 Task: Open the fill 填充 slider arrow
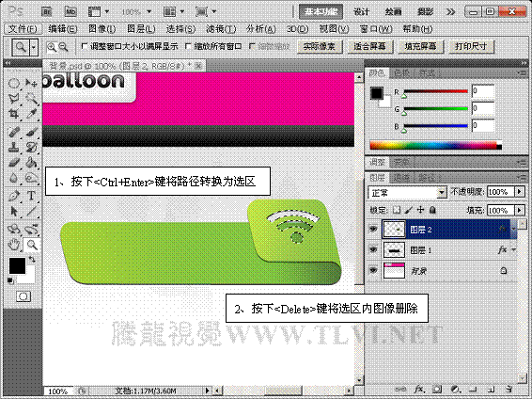[520, 211]
